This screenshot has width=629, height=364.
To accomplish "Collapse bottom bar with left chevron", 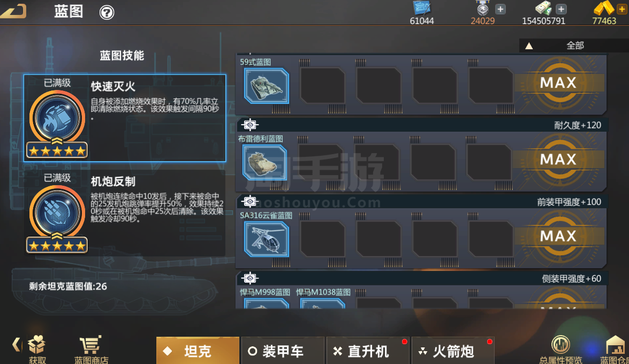I will (x=16, y=344).
